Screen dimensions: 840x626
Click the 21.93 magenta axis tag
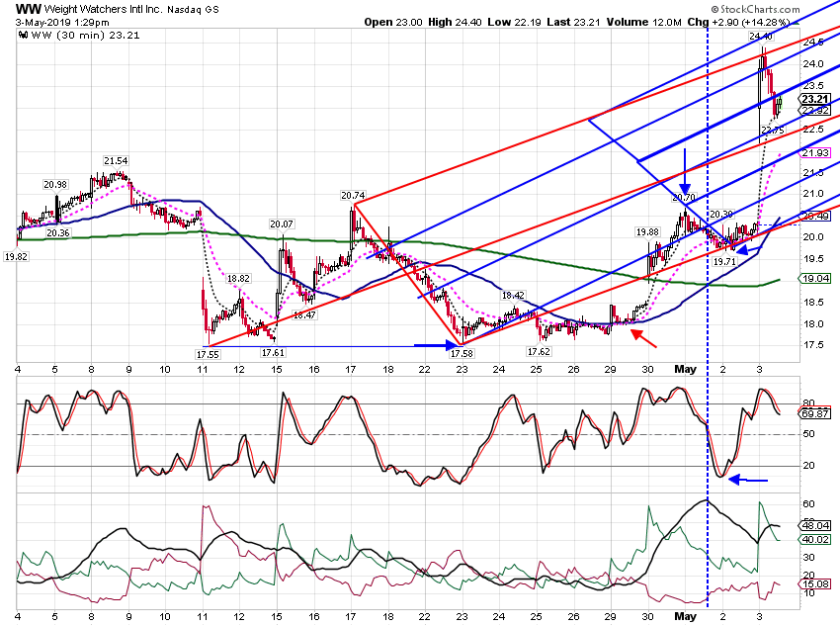815,153
